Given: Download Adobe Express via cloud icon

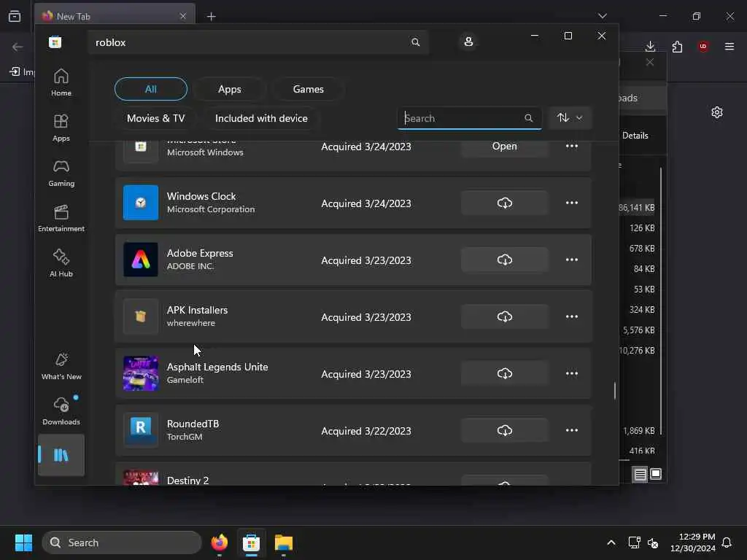Looking at the screenshot, I should [505, 260].
